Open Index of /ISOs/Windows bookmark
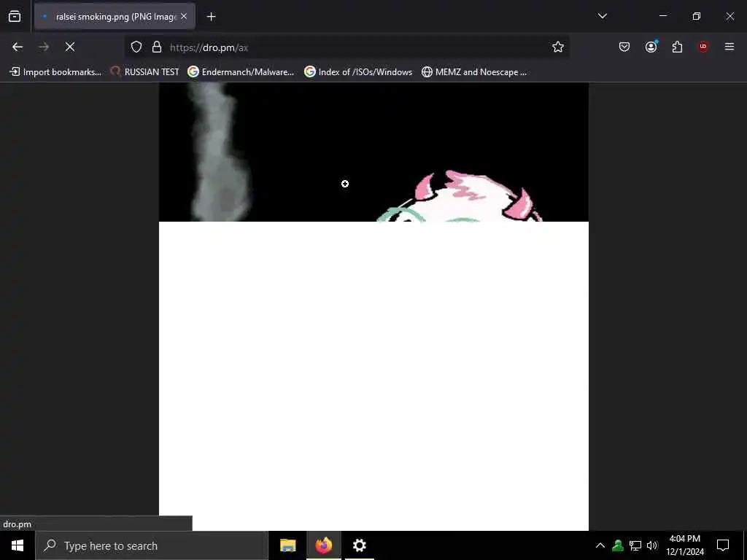 358,72
